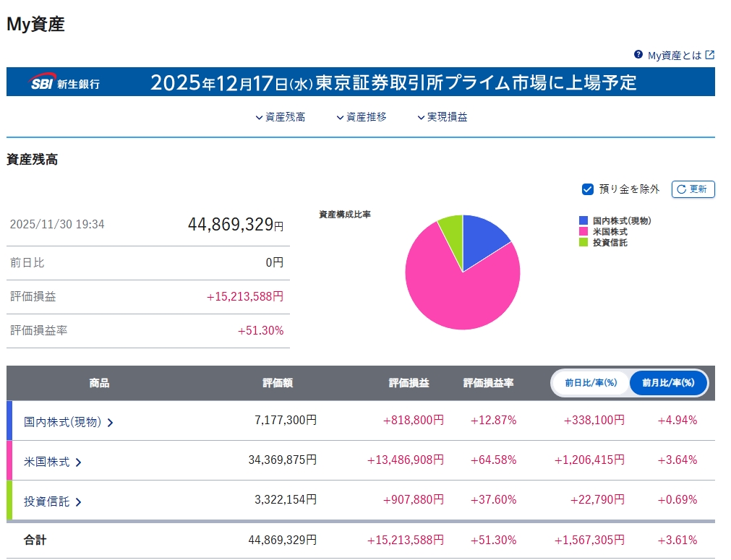Click the pink 米国株式 legend square
The height and width of the screenshot is (560, 731).
583,232
